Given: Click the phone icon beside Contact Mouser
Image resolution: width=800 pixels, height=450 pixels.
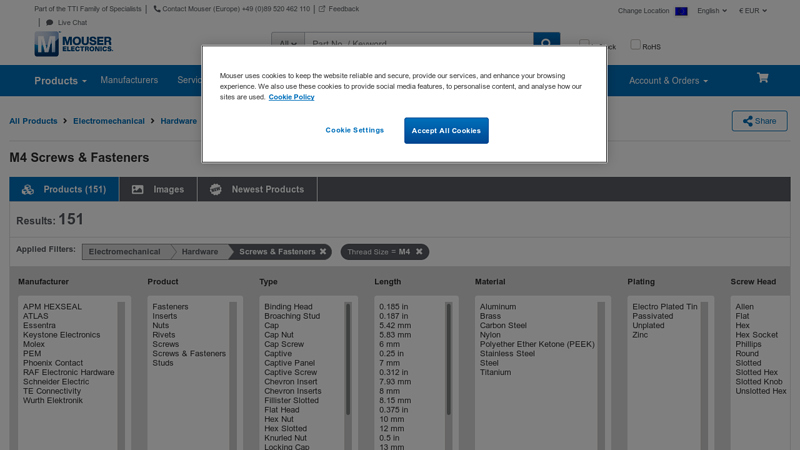Looking at the screenshot, I should 157,9.
